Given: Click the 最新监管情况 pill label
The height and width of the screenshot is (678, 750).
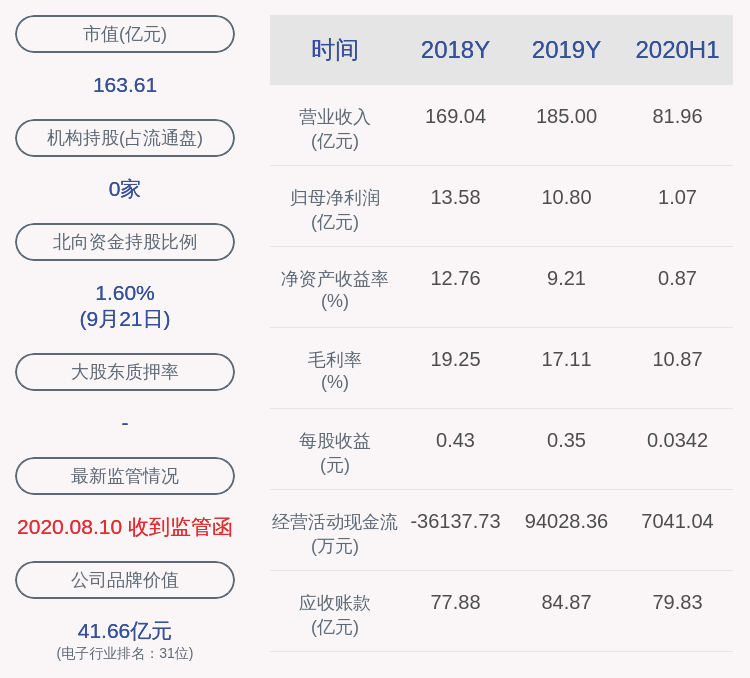Looking at the screenshot, I should 125,476.
